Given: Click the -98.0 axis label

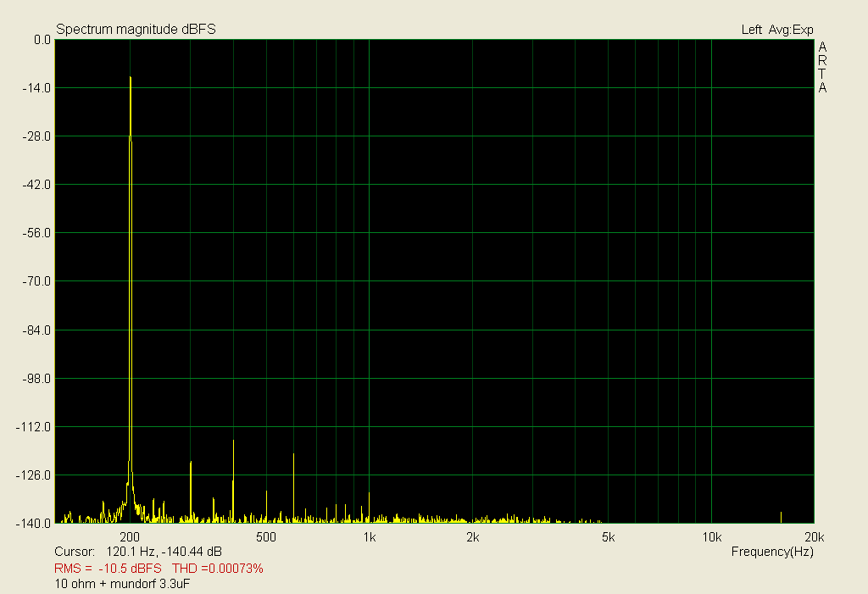Looking at the screenshot, I should (36, 379).
